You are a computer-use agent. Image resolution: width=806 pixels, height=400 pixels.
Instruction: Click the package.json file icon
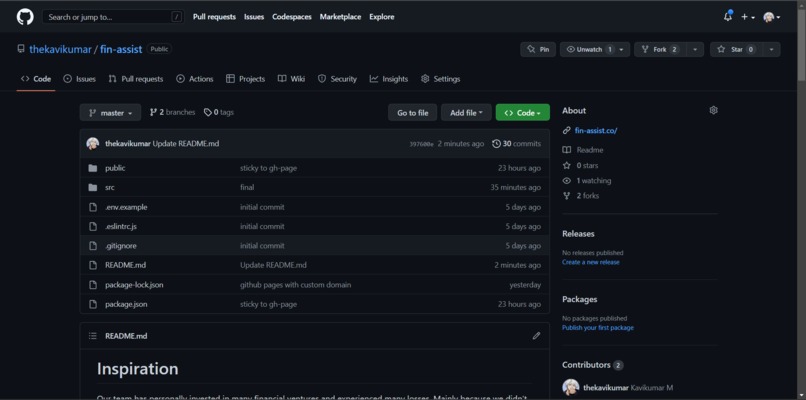click(93, 304)
